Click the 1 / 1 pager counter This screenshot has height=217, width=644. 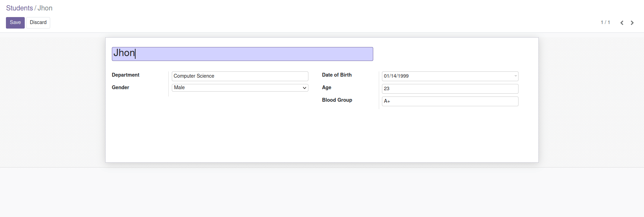(x=605, y=23)
